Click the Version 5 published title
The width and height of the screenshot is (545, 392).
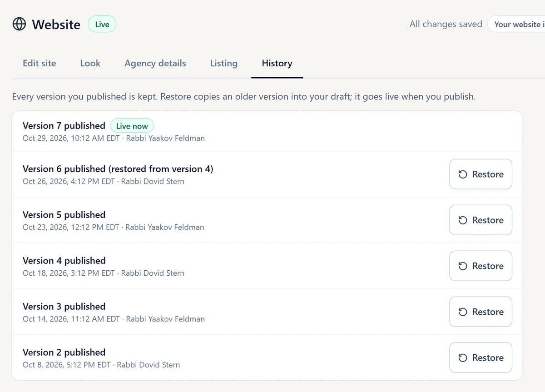click(x=64, y=215)
